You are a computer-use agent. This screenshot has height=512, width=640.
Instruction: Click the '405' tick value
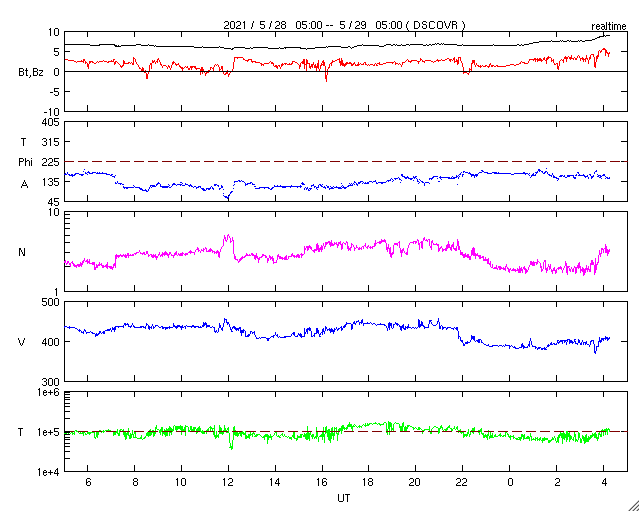[x=51, y=122]
